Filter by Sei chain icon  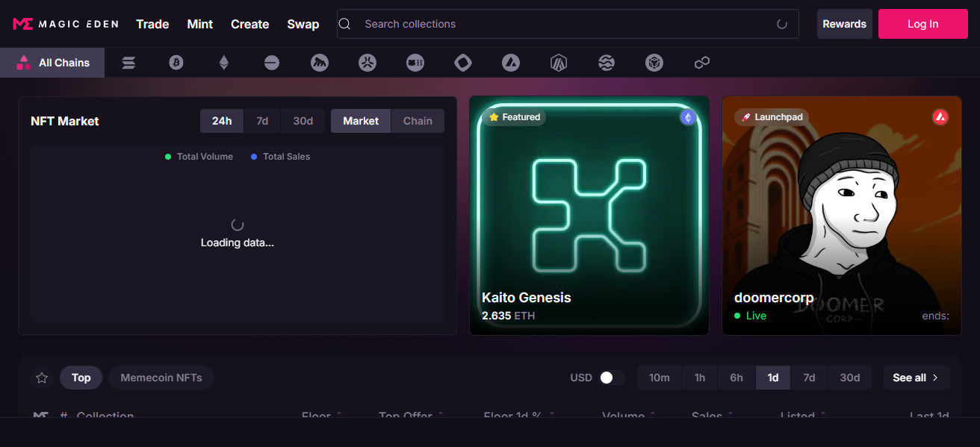click(x=607, y=63)
